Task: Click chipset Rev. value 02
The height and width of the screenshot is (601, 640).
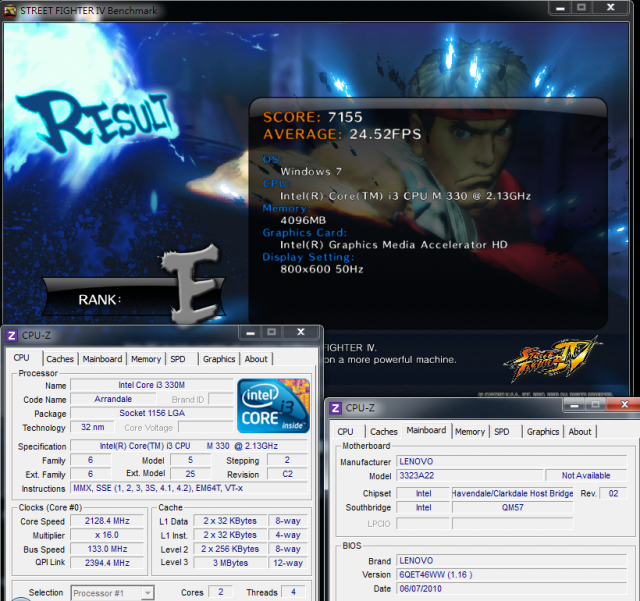Action: pos(613,493)
